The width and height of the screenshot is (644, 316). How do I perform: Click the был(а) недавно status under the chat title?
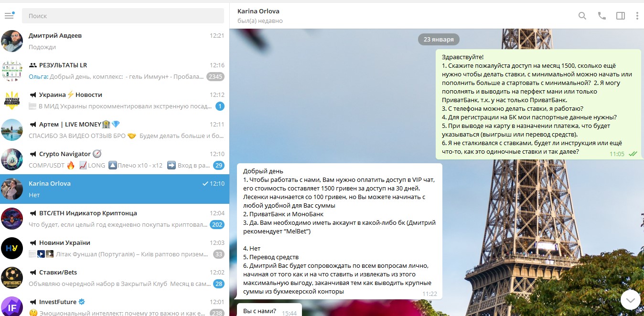tap(260, 21)
